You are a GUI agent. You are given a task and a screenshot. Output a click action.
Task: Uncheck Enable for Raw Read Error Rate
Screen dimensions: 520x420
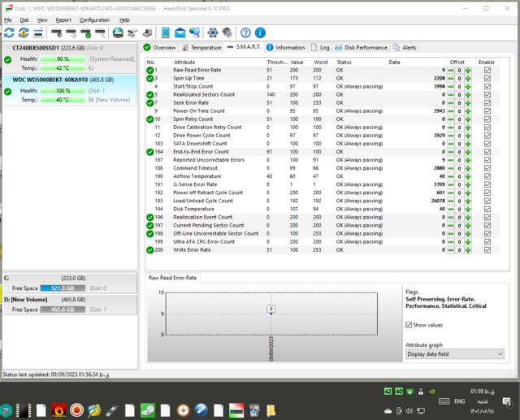coord(487,71)
